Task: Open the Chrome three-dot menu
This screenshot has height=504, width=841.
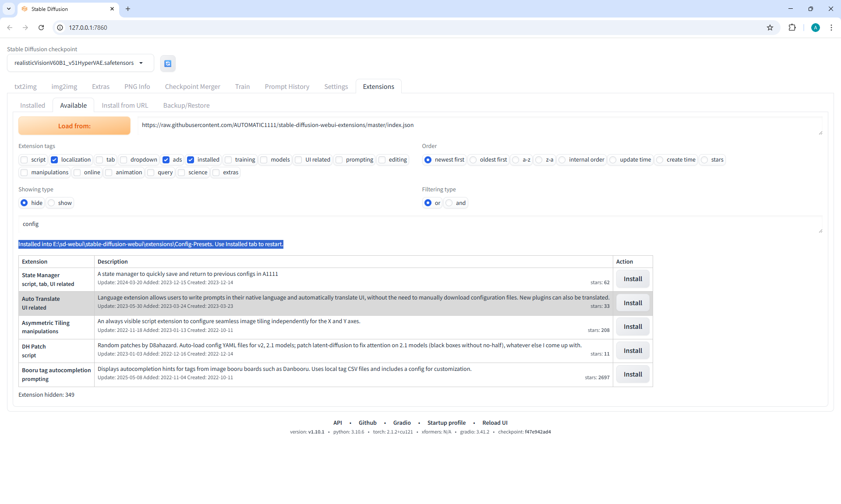Action: [831, 28]
